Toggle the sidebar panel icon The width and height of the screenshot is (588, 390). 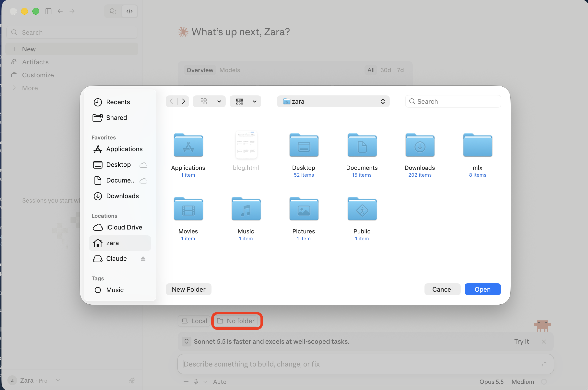(x=48, y=11)
